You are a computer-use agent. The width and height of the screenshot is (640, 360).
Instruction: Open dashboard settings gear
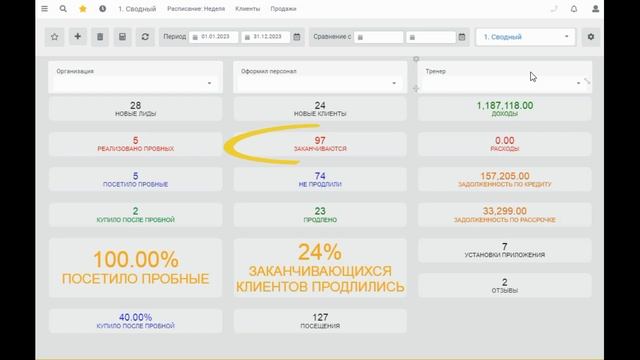point(591,37)
